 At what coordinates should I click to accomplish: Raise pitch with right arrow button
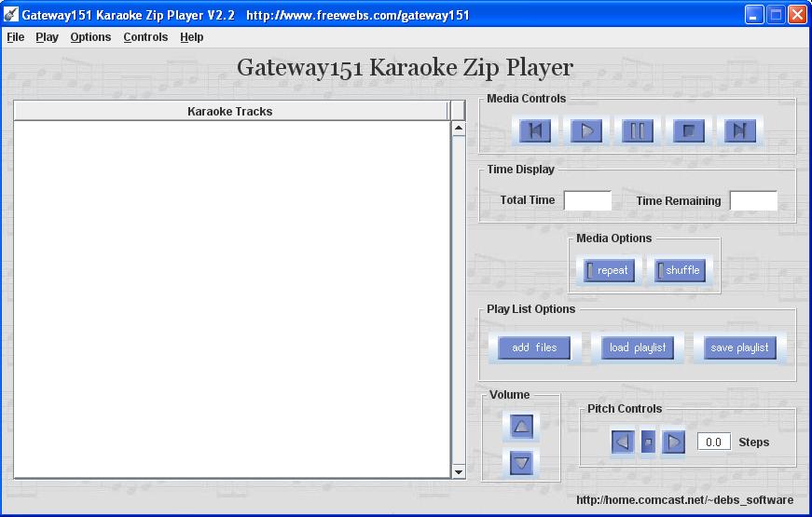[673, 442]
